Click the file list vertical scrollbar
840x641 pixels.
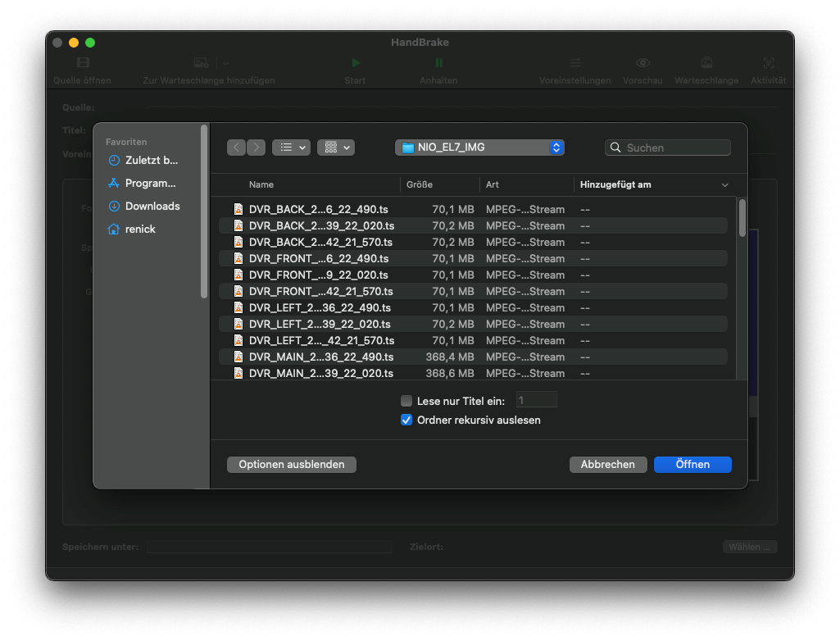point(742,218)
